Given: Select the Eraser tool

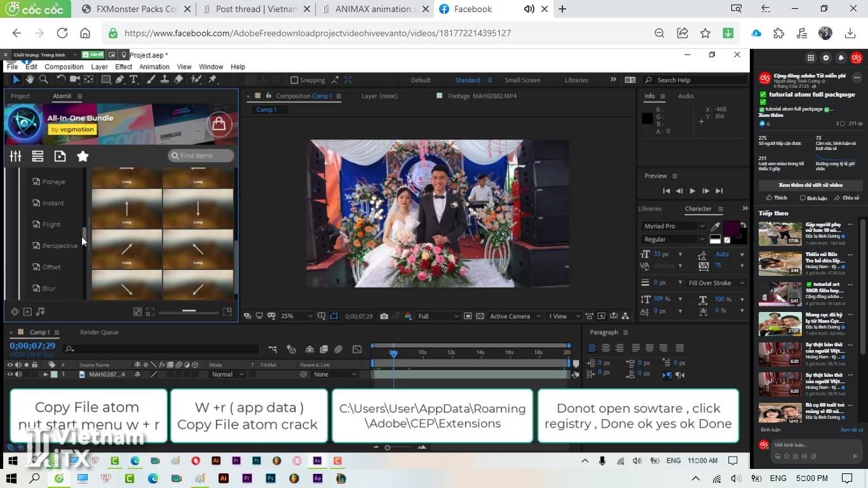Looking at the screenshot, I should [x=179, y=79].
